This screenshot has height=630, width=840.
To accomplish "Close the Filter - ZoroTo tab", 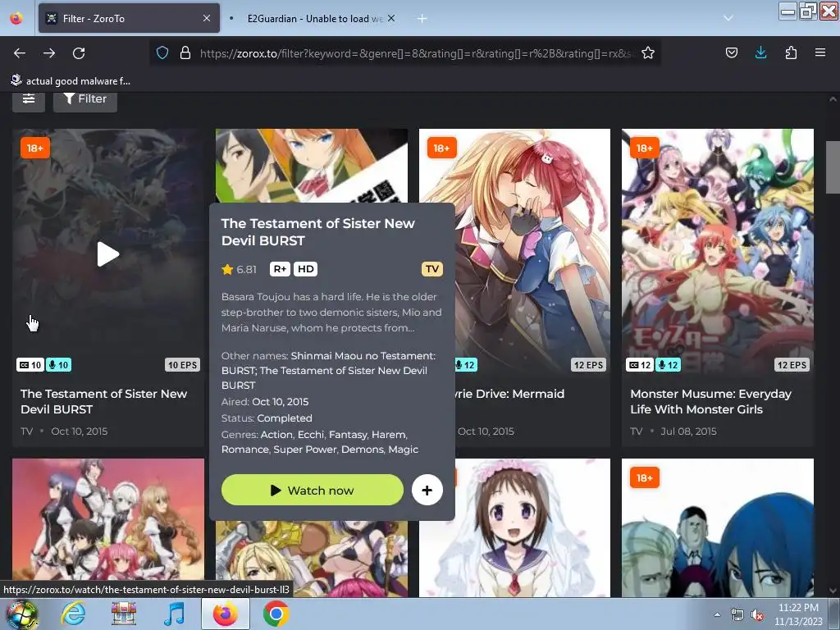I will coord(207,18).
